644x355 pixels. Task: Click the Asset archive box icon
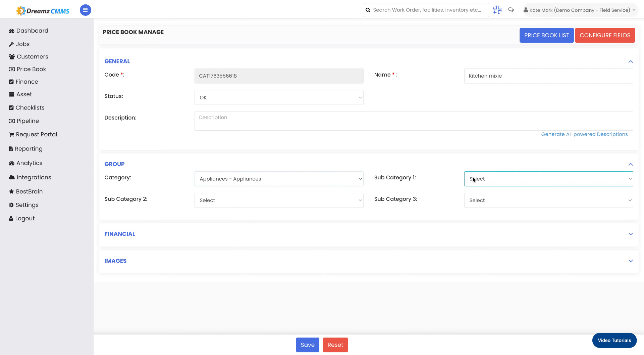coord(12,94)
